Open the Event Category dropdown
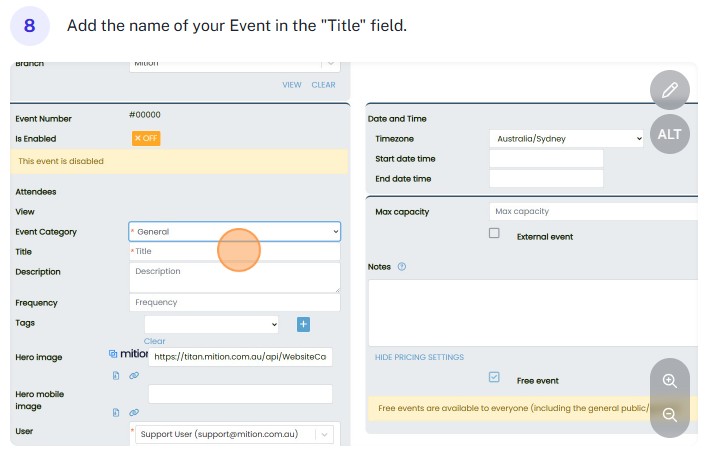 click(235, 231)
